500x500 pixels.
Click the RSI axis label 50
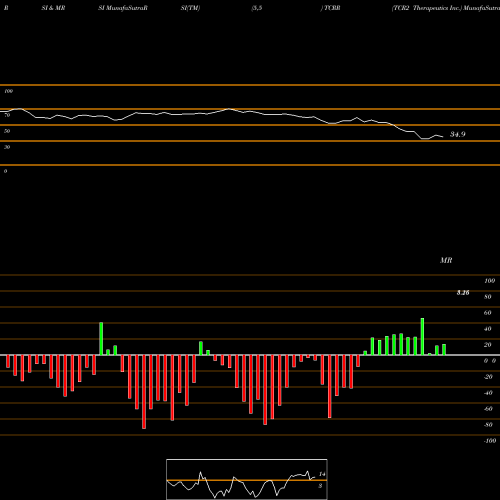click(x=7, y=131)
